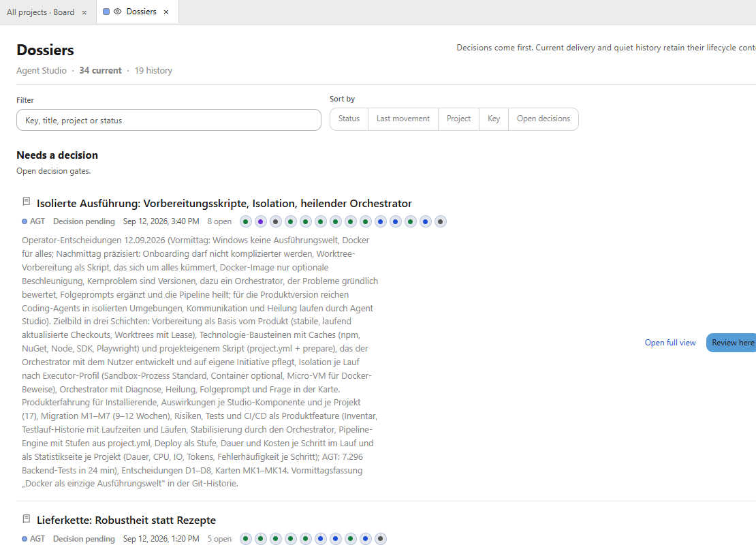Click the AGT label in the Lieferkette row
The height and width of the screenshot is (545, 756).
[x=37, y=539]
